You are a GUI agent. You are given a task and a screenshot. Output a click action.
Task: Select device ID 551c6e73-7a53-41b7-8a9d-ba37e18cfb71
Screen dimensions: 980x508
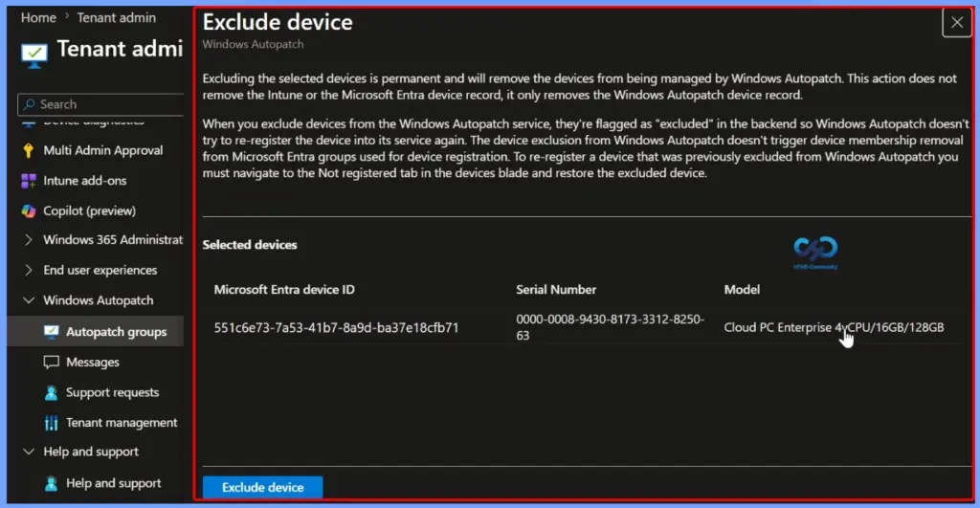point(336,328)
